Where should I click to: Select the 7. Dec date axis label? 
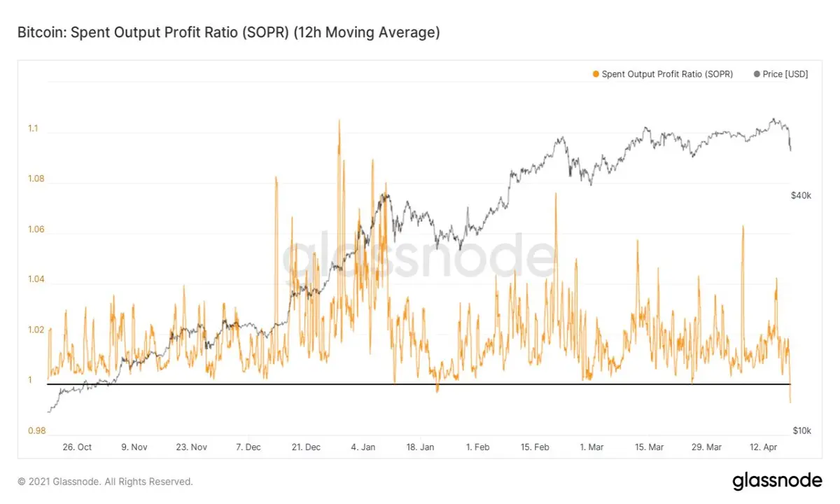[248, 447]
